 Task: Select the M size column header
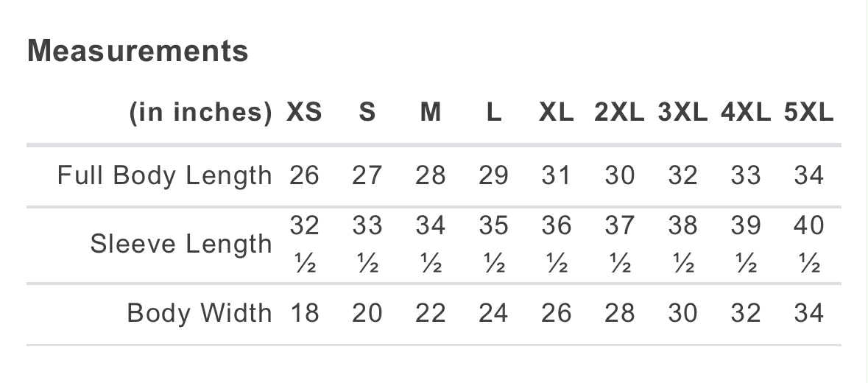pyautogui.click(x=430, y=113)
